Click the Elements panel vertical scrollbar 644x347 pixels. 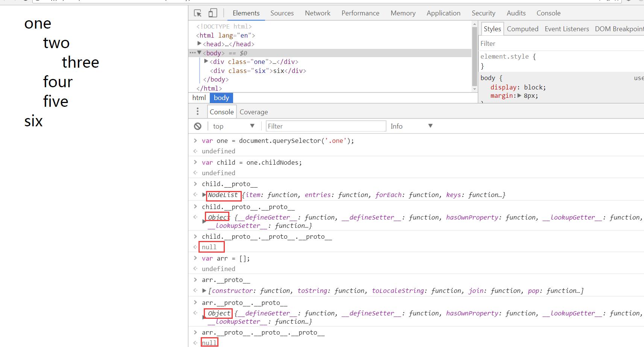click(474, 56)
